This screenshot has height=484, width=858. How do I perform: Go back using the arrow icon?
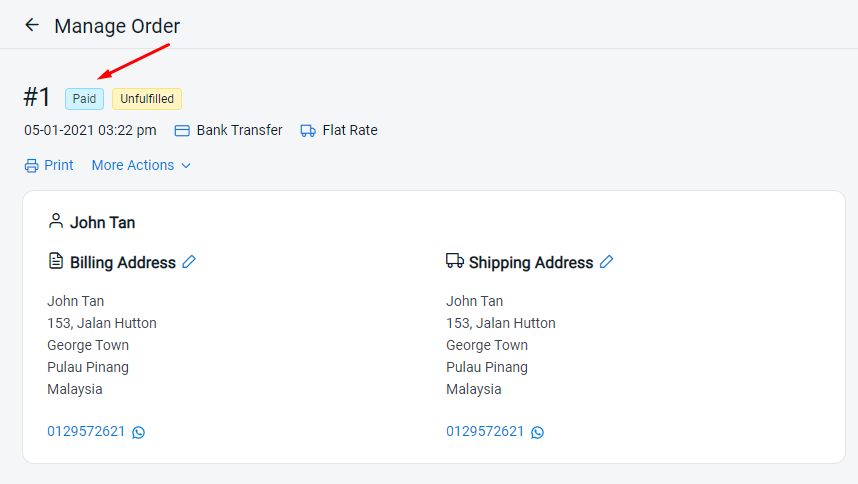pos(32,25)
